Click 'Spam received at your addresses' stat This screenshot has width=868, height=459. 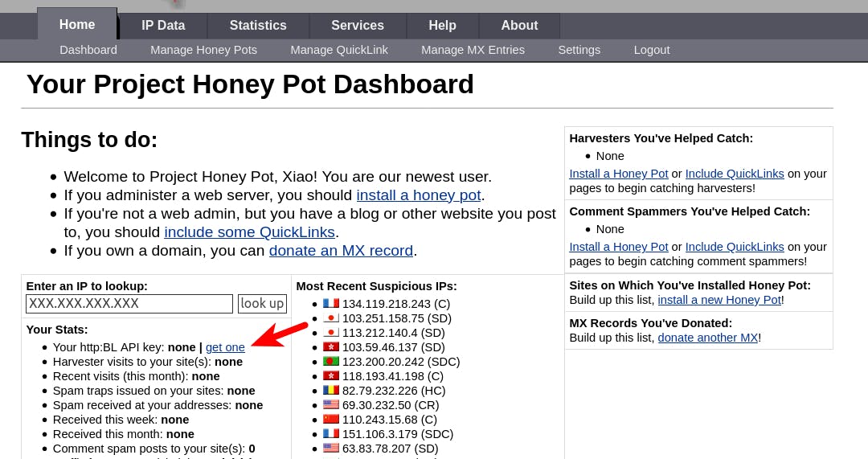(158, 404)
